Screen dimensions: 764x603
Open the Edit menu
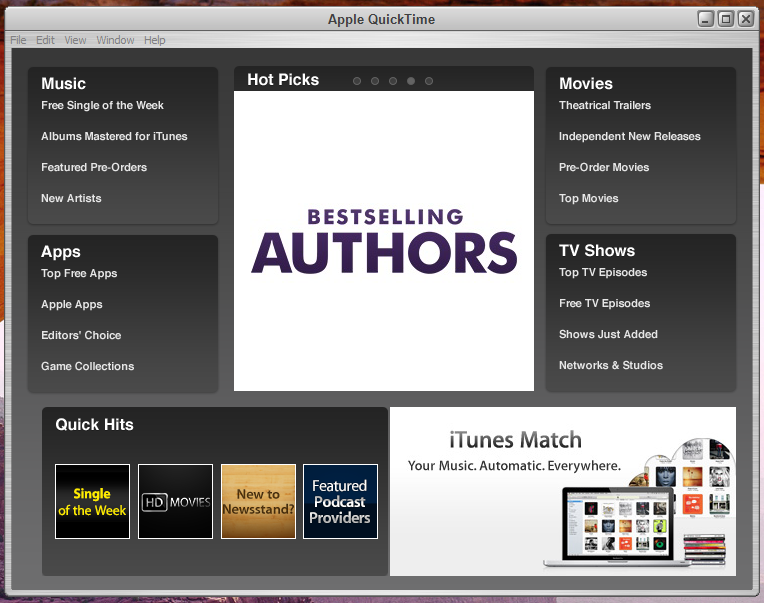(45, 40)
